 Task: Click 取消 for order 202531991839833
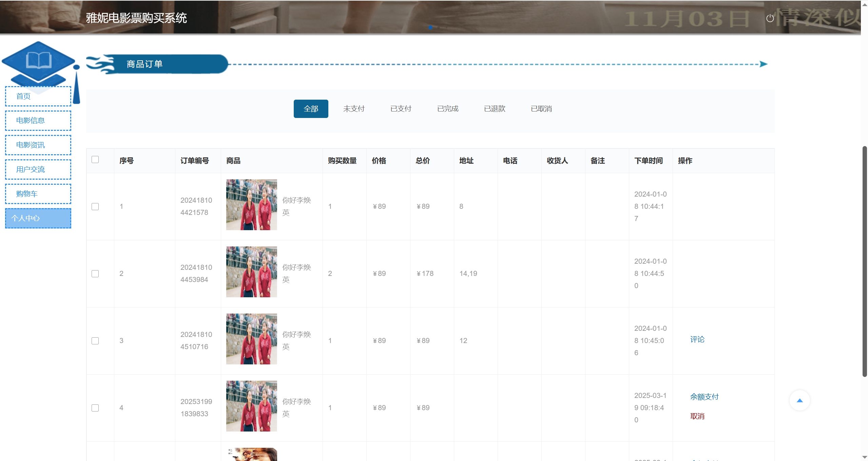[x=697, y=416]
